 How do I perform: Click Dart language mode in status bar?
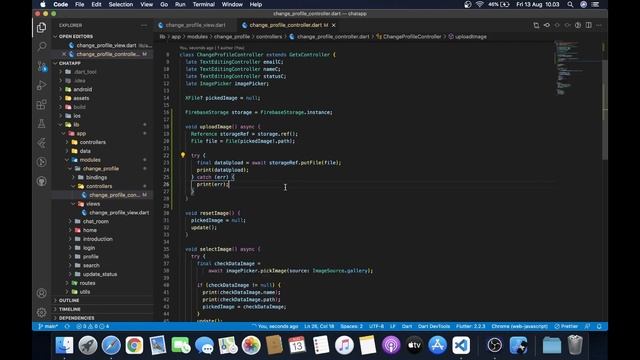407,327
